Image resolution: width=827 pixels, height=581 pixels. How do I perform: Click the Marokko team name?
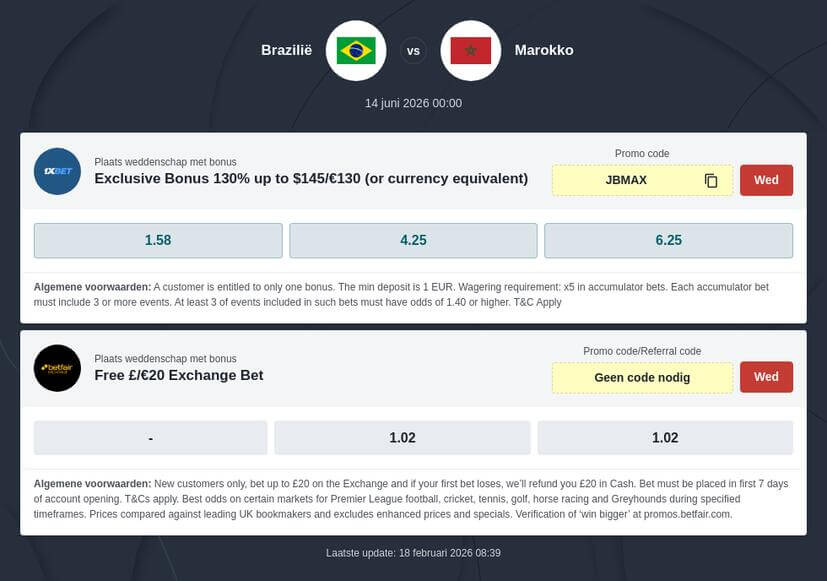tap(544, 50)
